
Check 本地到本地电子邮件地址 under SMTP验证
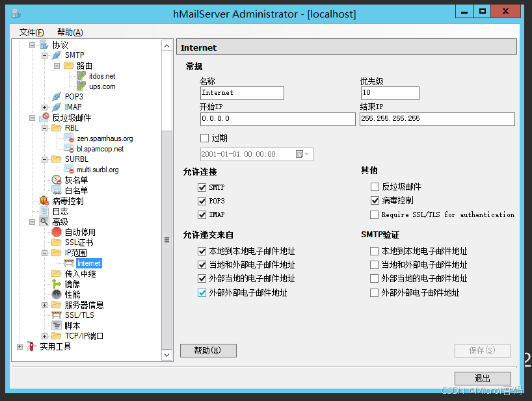tap(374, 251)
